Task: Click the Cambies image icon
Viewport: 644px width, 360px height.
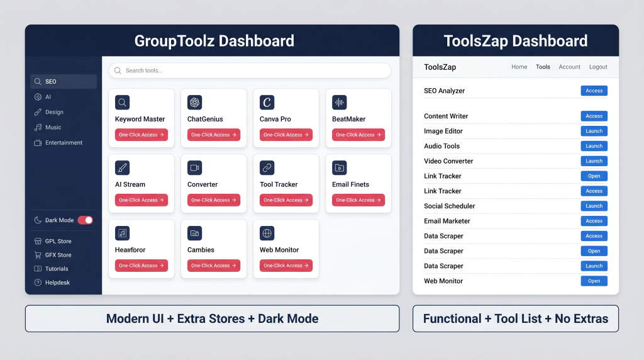Action: click(x=195, y=233)
